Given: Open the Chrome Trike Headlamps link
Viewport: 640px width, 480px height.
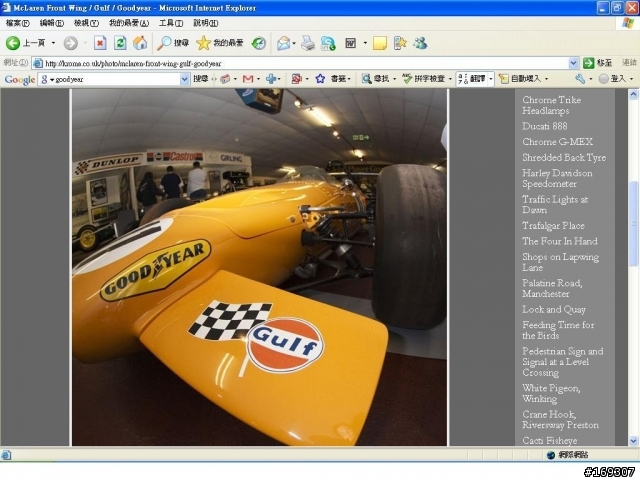Looking at the screenshot, I should [551, 105].
